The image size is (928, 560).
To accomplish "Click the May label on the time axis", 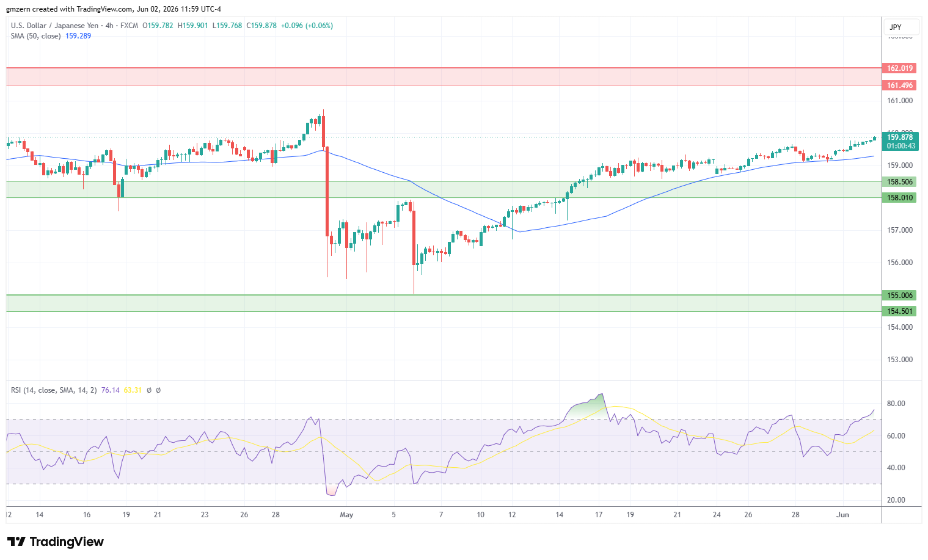I will click(346, 515).
